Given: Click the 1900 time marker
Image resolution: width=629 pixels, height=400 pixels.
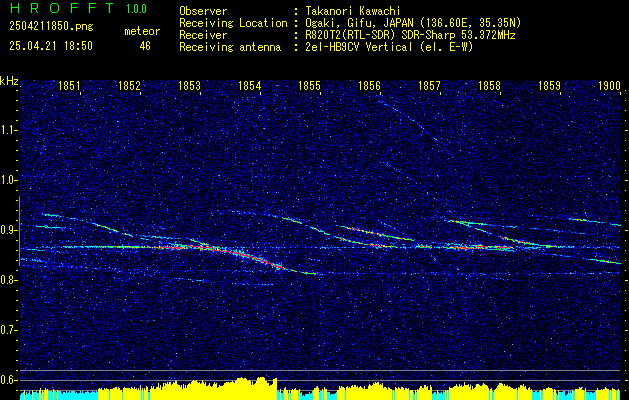Looking at the screenshot, I should [x=610, y=86].
